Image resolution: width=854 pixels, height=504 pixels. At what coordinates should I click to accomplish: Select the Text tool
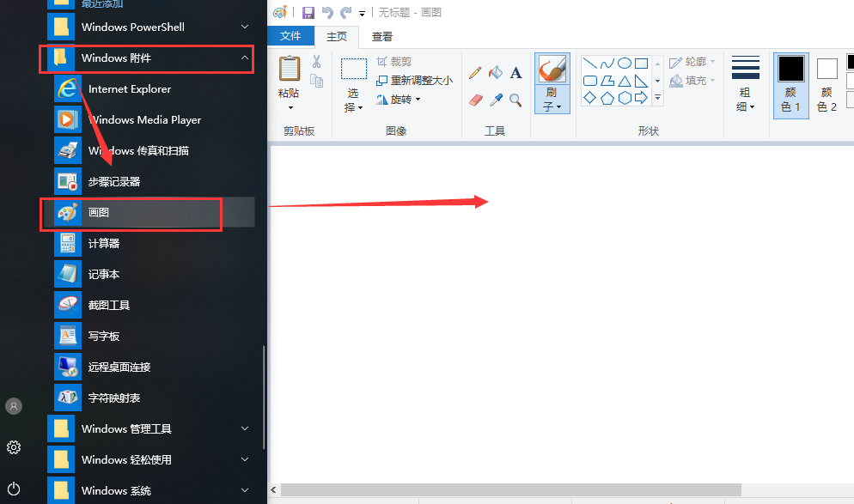click(516, 74)
